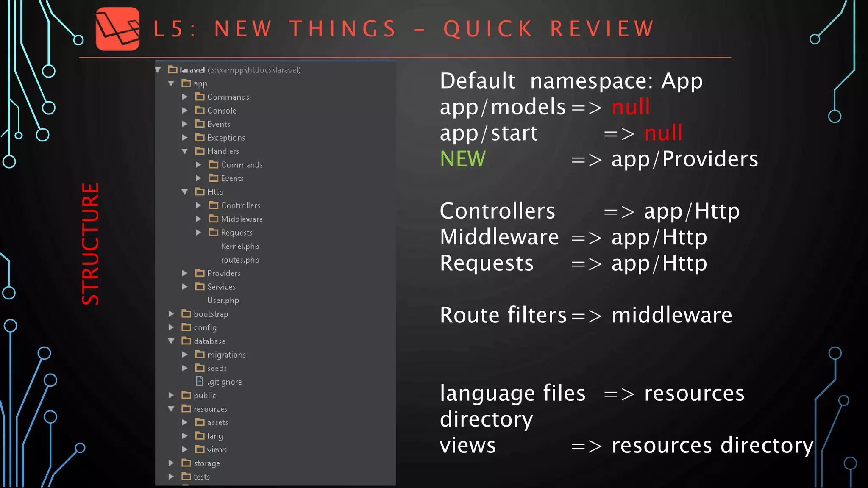The image size is (868, 488).
Task: Expand the Controllers folder arrow
Action: 198,205
